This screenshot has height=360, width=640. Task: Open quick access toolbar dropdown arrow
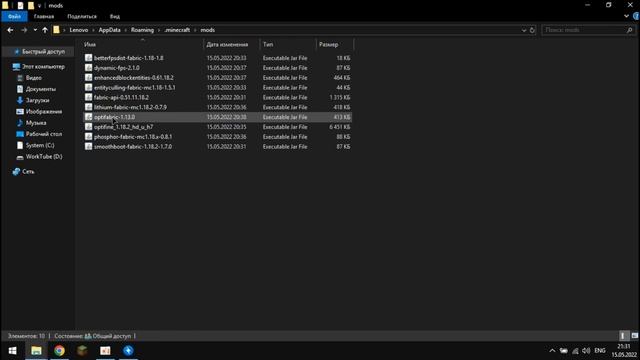[40, 6]
